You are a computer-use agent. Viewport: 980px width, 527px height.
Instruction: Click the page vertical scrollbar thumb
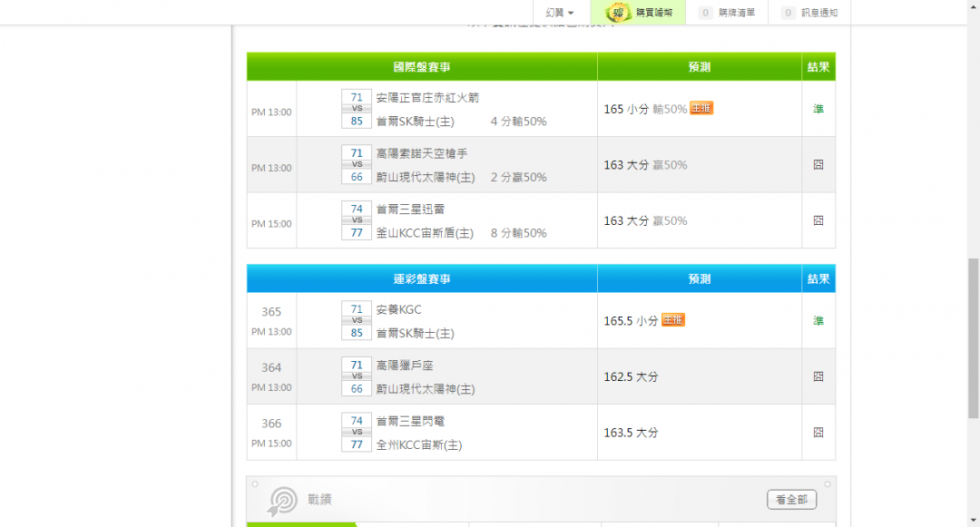[973, 337]
